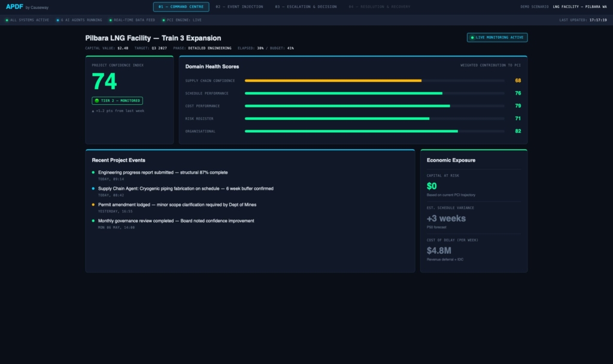The width and height of the screenshot is (613, 364).
Task: Click the Supply Chain Confidence score 68
Action: click(x=518, y=81)
